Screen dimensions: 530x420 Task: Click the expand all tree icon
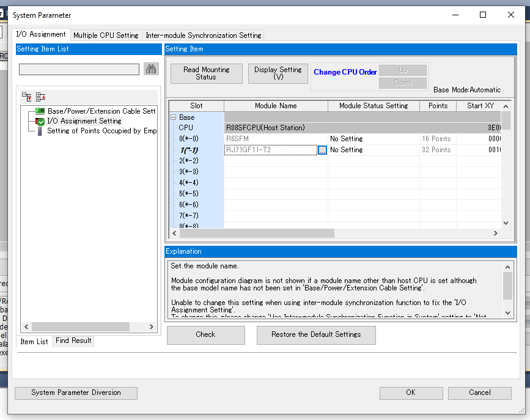point(27,97)
